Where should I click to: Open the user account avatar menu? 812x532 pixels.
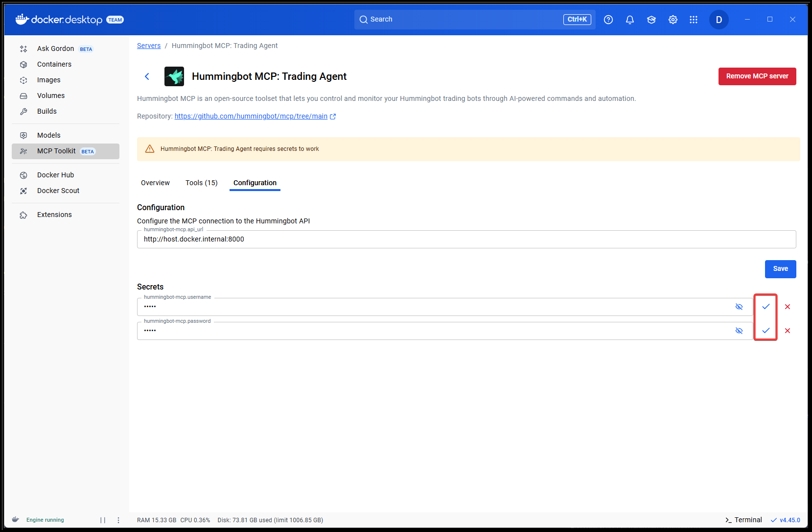pyautogui.click(x=719, y=20)
